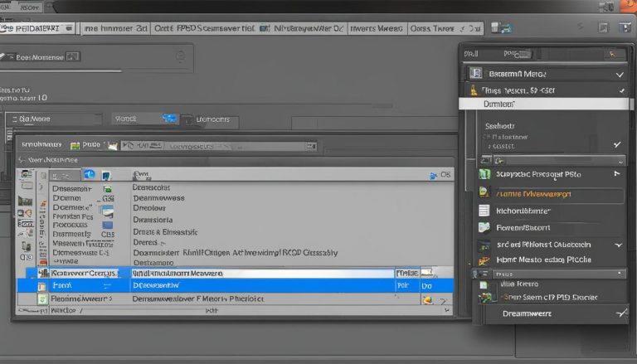
Task: Toggle the checkmark on the 'Dreamwvere' entry
Action: (622, 313)
